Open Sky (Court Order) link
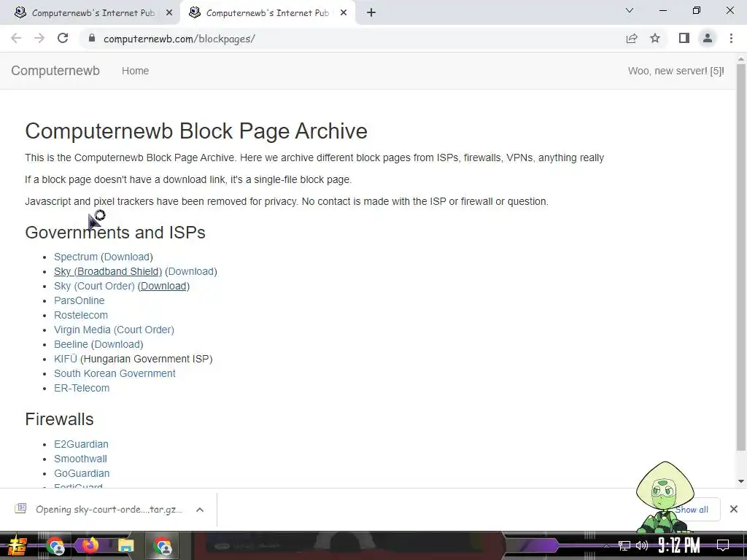The height and width of the screenshot is (560, 747). click(94, 286)
